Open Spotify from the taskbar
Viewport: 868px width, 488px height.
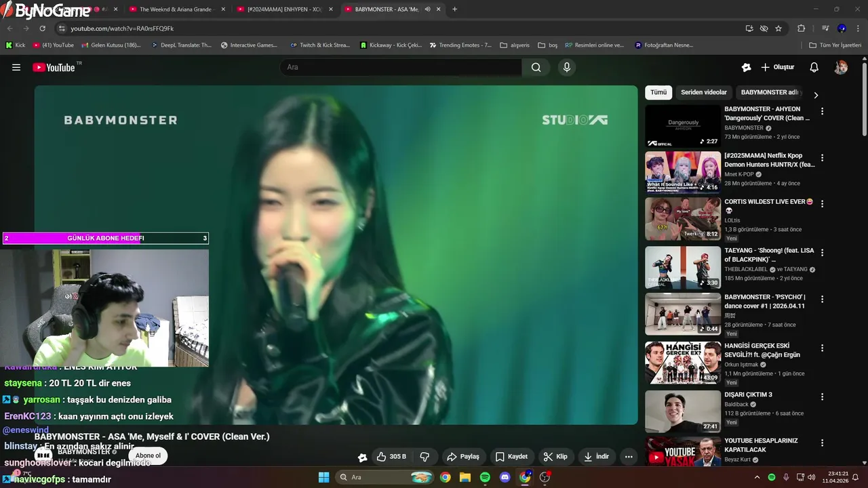click(x=485, y=477)
